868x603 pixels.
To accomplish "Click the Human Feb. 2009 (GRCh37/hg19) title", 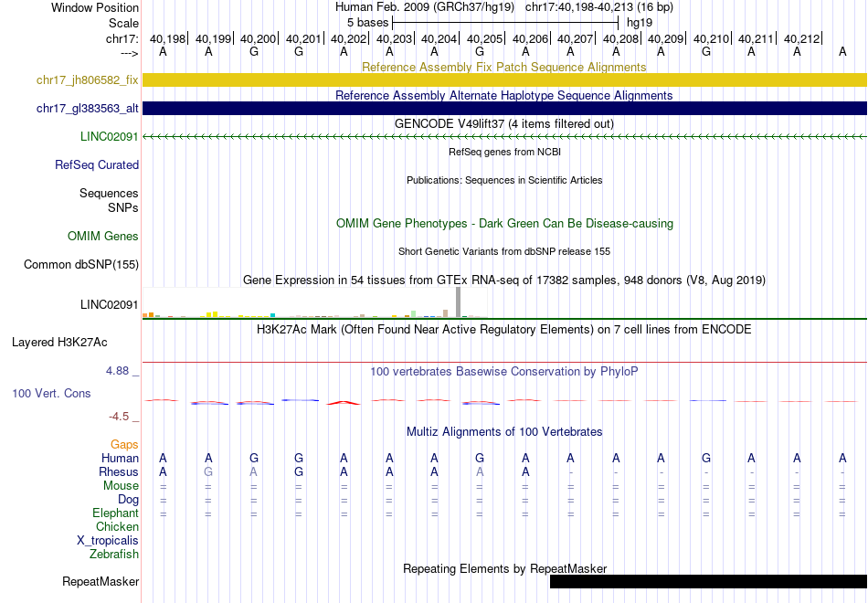I will tap(425, 7).
